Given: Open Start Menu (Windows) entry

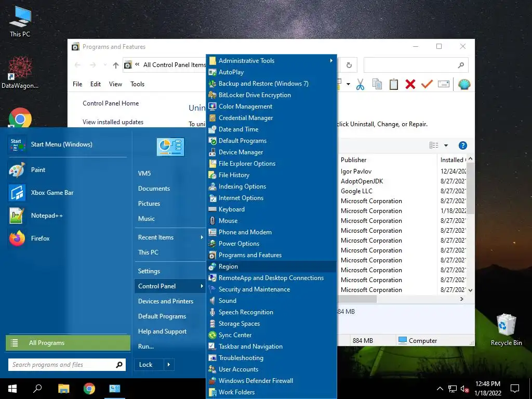Looking at the screenshot, I should 67,144.
